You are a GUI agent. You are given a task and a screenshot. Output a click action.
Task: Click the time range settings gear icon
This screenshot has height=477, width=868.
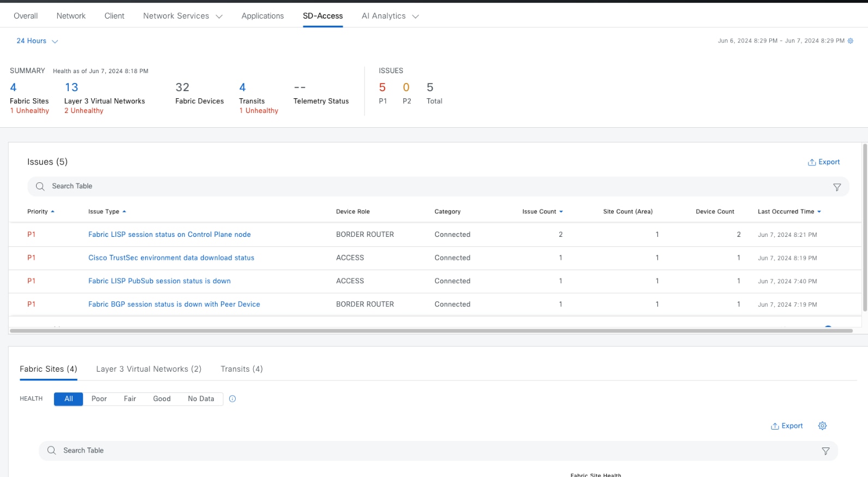pos(850,41)
